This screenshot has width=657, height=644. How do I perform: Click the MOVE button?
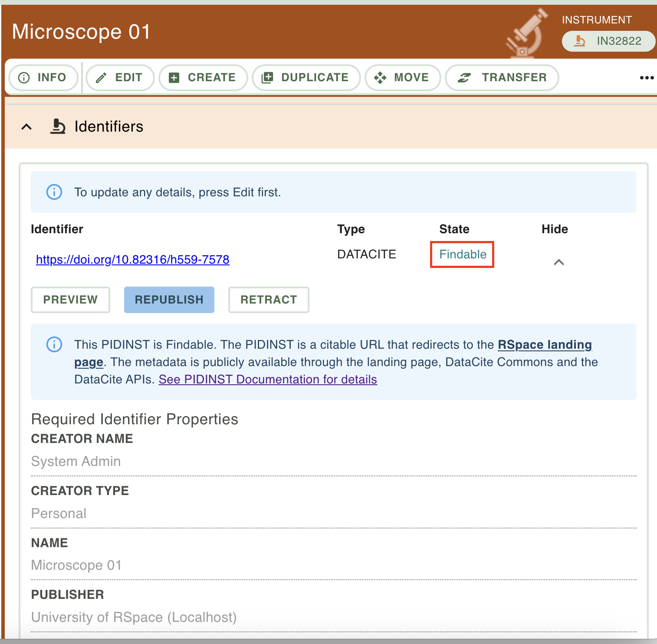(x=403, y=78)
